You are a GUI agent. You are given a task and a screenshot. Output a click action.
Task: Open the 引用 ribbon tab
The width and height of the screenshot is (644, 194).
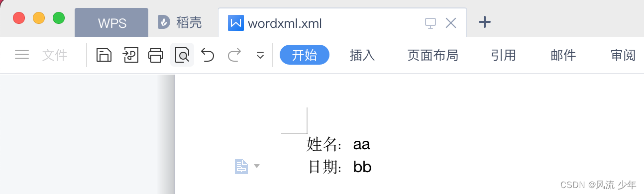coord(503,55)
